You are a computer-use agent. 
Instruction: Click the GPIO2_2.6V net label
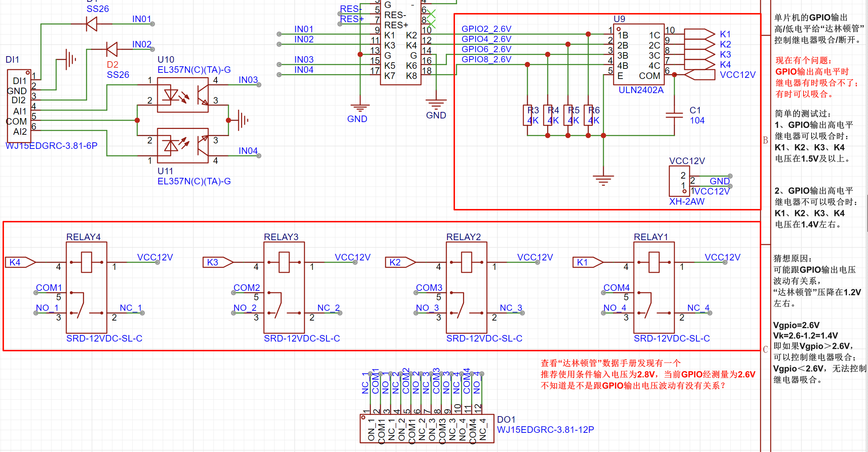486,29
